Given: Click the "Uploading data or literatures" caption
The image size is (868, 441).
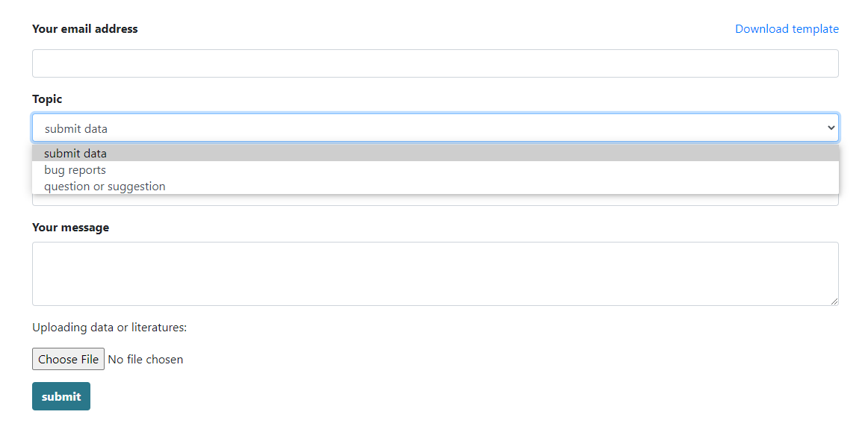Looking at the screenshot, I should click(109, 328).
